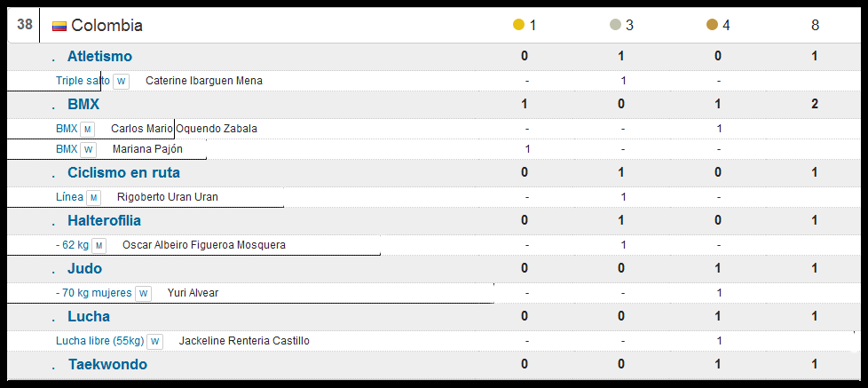Viewport: 868px width, 388px height.
Task: Select athlete Caterine Ibarguen Mena
Action: pos(203,81)
